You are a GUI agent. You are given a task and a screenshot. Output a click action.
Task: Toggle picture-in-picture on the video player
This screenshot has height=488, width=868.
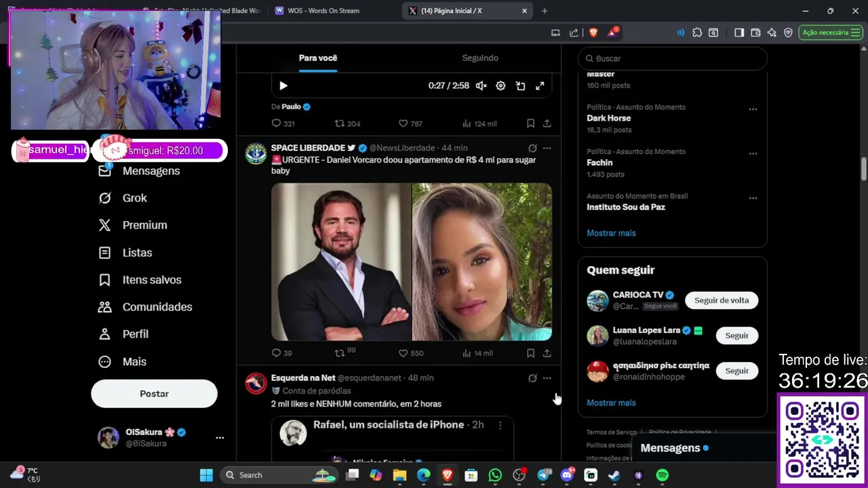[520, 86]
